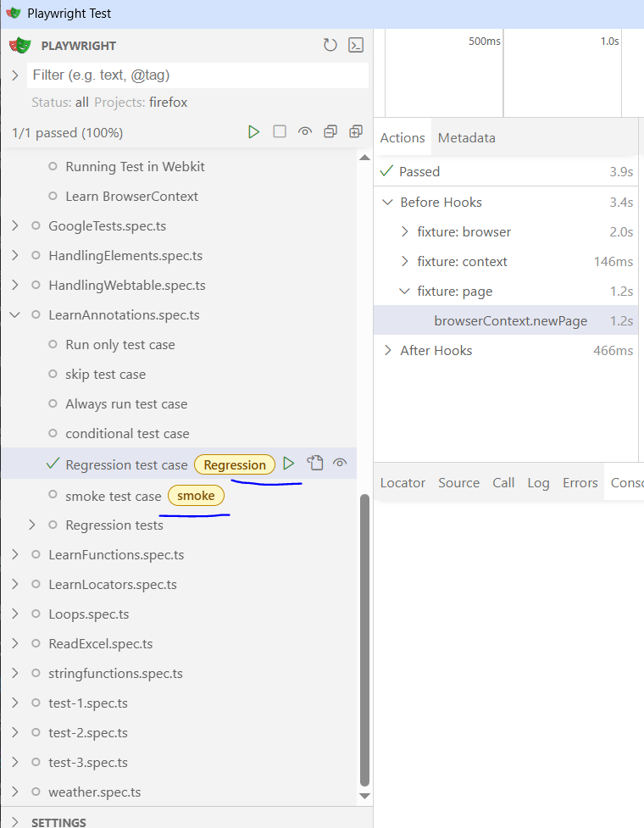The width and height of the screenshot is (644, 828).
Task: Expand fixture: browser chevron
Action: [404, 231]
